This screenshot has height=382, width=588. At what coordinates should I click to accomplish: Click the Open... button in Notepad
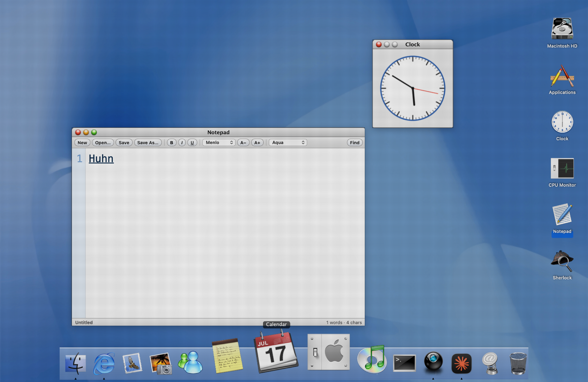tap(103, 143)
